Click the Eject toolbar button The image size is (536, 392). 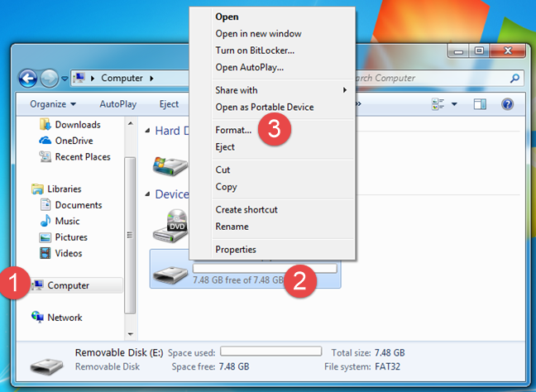(x=169, y=104)
